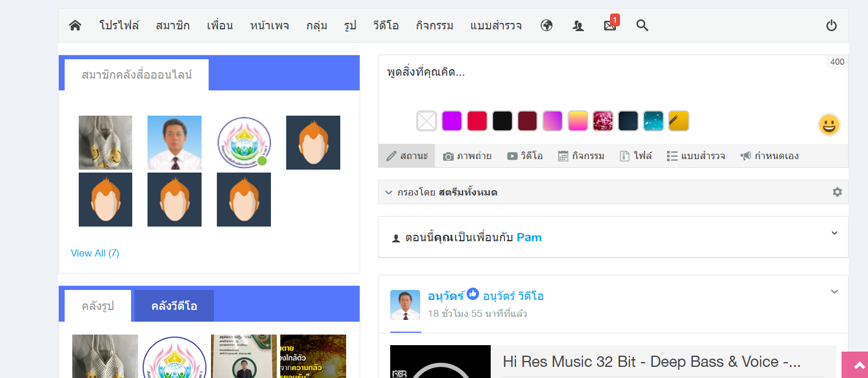Viewport: 868px width, 378px height.
Task: Select the ไฟล์ post type tab
Action: (636, 156)
